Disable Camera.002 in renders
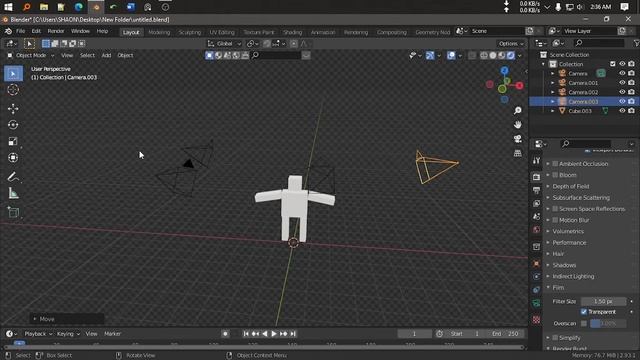The image size is (640, 360). coord(631,92)
